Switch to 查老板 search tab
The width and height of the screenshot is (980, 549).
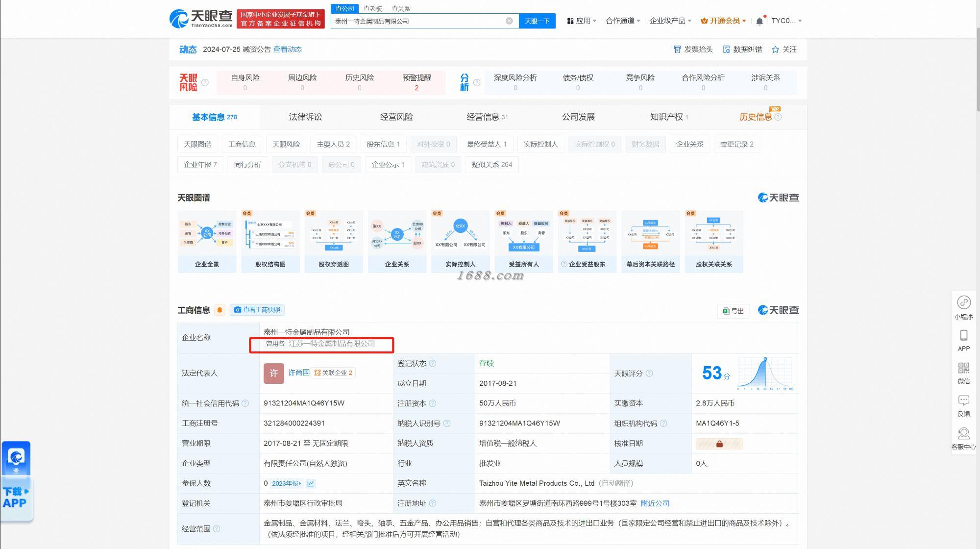(x=372, y=8)
